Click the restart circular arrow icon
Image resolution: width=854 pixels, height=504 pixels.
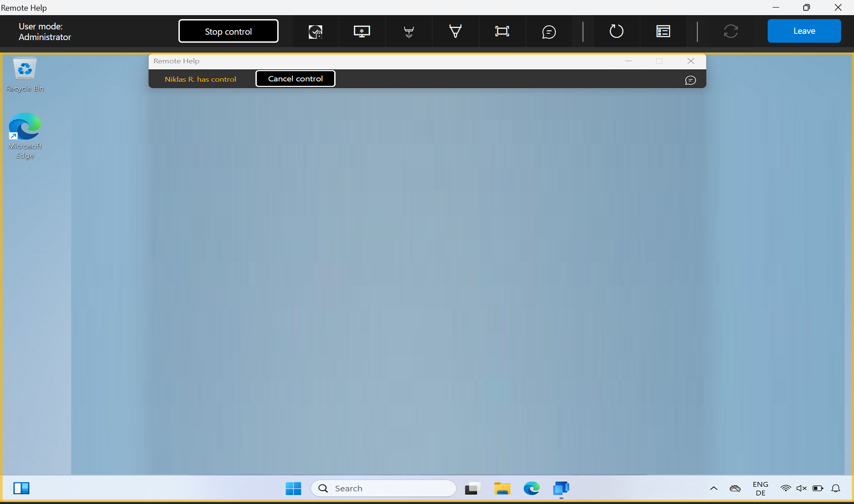616,32
